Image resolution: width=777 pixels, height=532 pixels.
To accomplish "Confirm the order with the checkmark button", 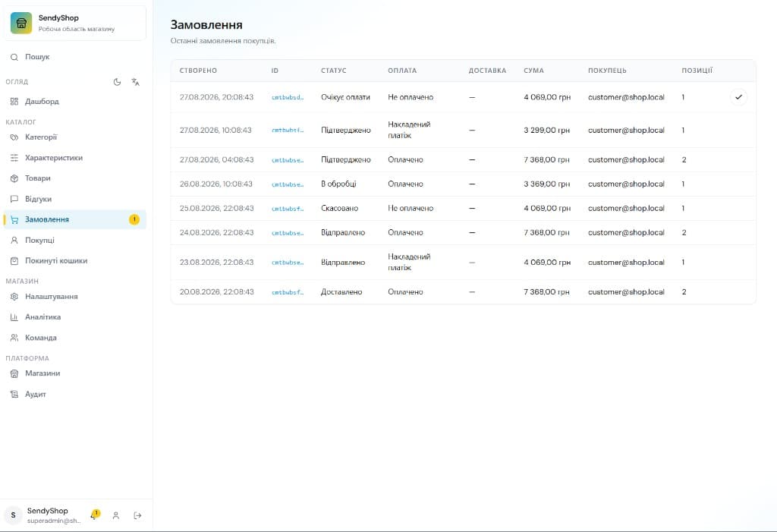I will (738, 97).
